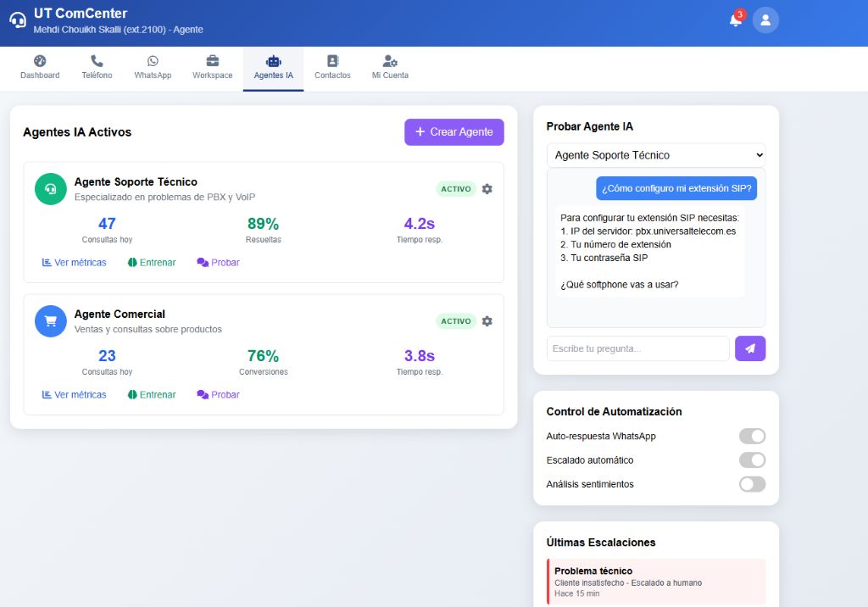The image size is (868, 607).
Task: Open the agent selector dropdown
Action: coord(657,155)
